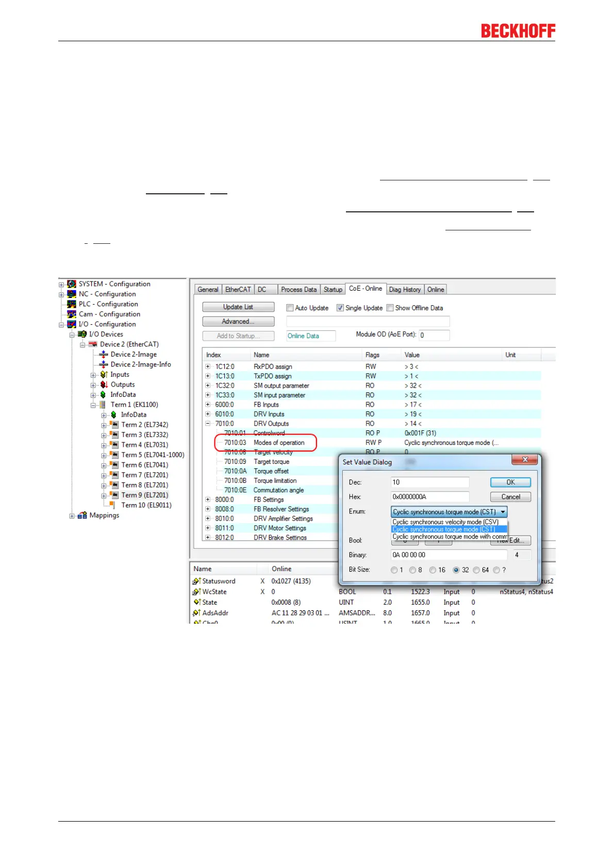Screen dimensions: 614x868
Task: Tick the Show Offline Data checkbox
Action: pyautogui.click(x=390, y=308)
